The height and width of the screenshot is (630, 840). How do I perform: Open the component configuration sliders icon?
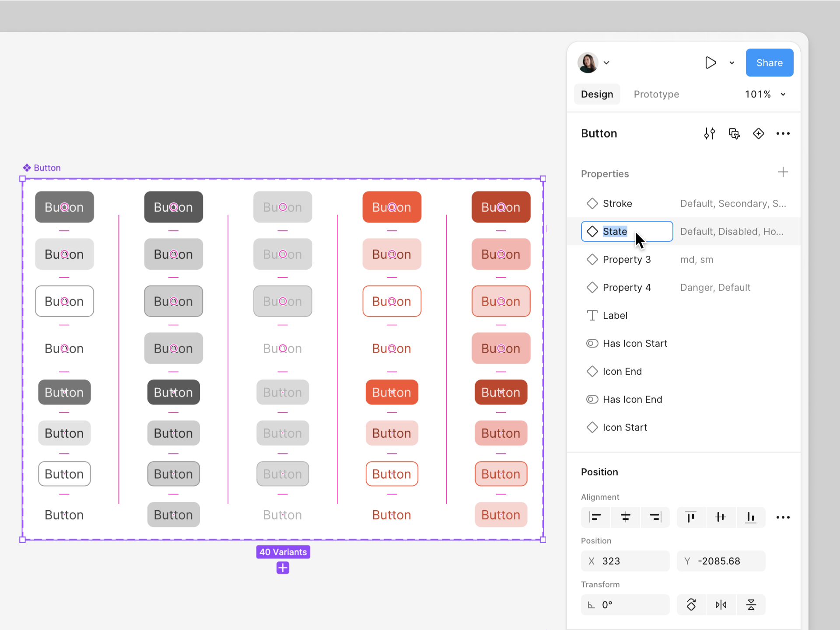710,133
